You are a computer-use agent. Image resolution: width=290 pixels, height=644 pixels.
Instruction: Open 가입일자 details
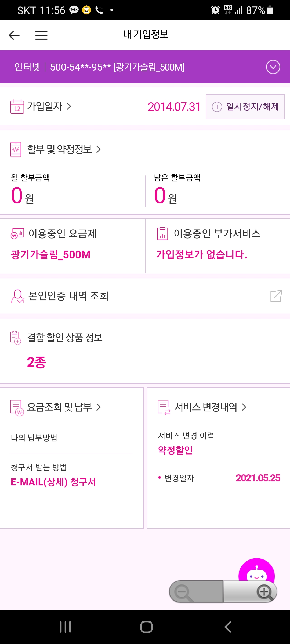[x=49, y=107]
